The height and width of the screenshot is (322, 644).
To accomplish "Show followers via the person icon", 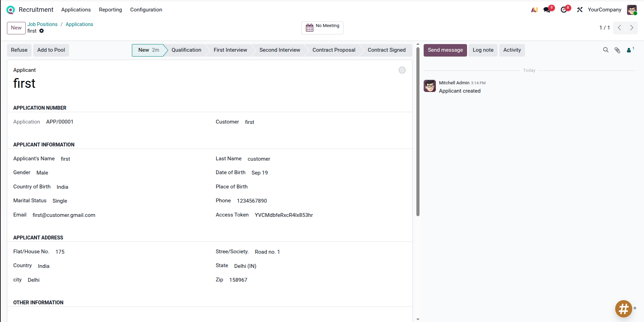I will click(629, 50).
